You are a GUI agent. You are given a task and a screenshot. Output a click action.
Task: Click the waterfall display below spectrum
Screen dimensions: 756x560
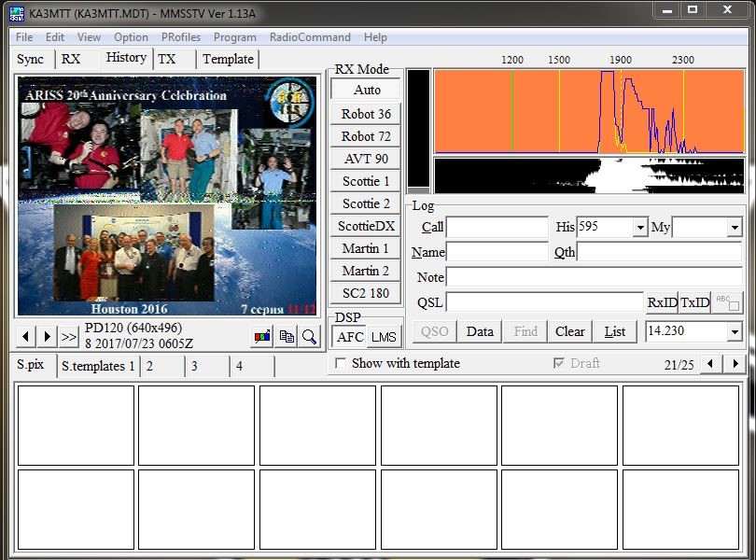click(589, 175)
